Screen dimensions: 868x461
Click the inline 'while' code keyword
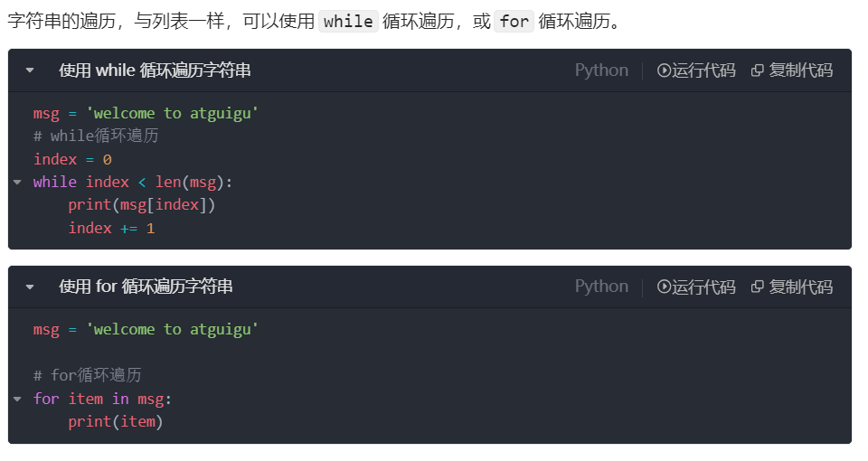tap(348, 22)
